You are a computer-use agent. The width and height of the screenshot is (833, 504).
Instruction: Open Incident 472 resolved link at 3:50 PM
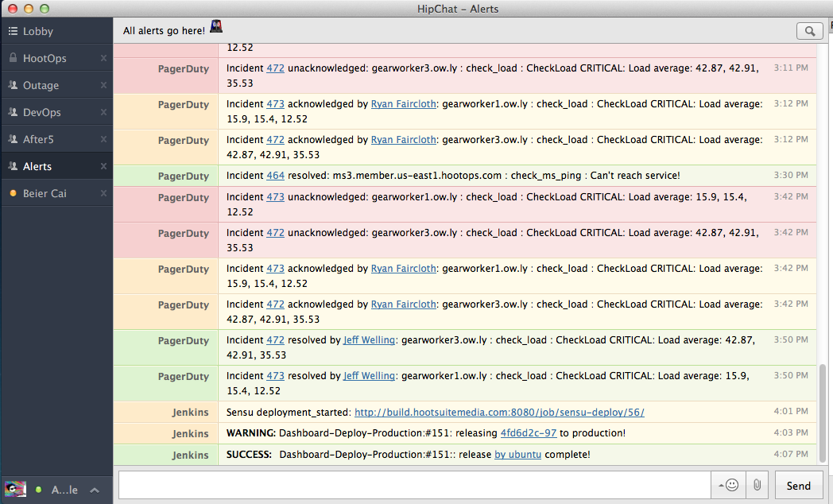click(275, 340)
